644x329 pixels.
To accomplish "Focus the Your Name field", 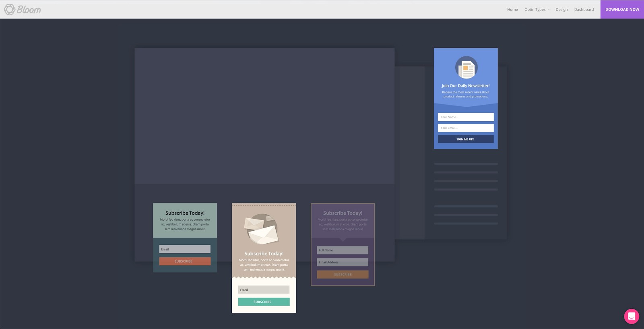I will click(465, 117).
